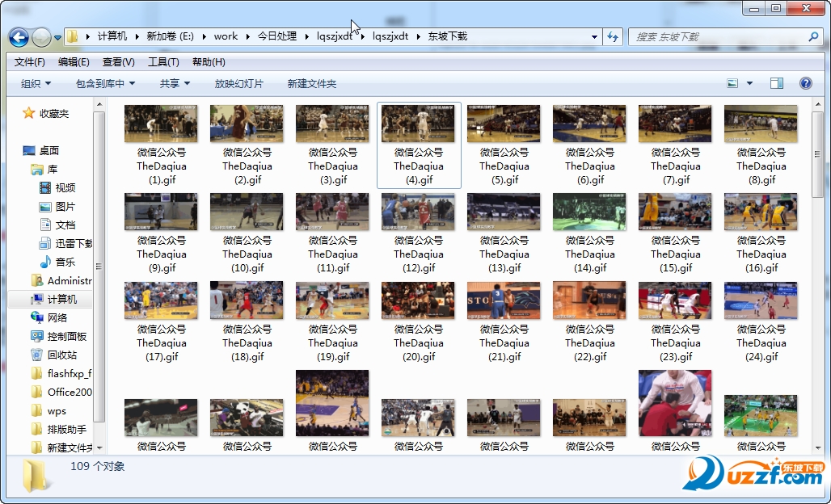Expand breadcrumb arrow after 今日处理
This screenshot has height=504, width=831.
click(x=307, y=36)
